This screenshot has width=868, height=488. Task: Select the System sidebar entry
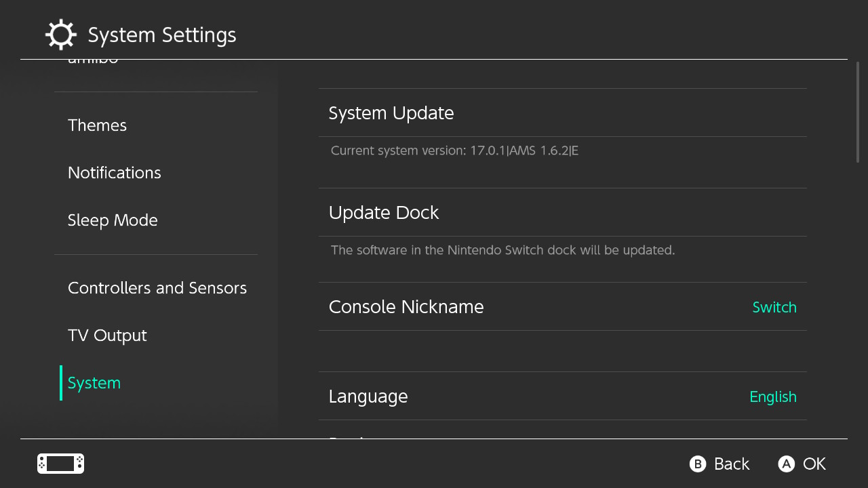point(94,383)
